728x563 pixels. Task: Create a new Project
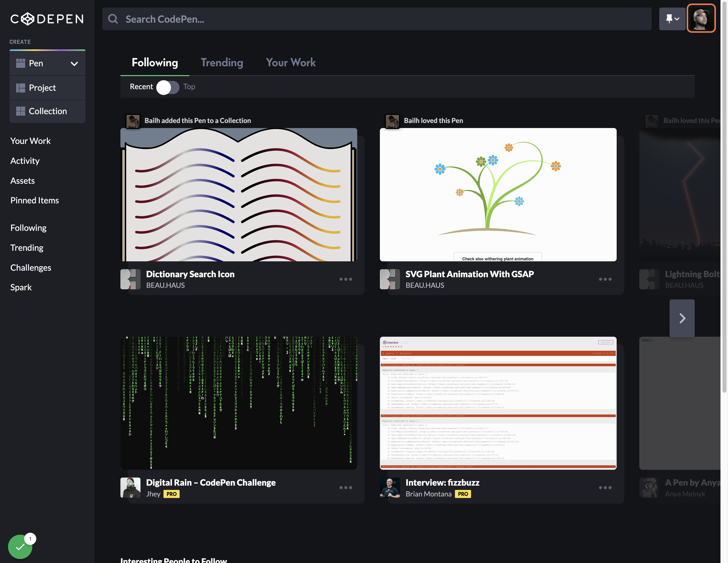coord(47,88)
